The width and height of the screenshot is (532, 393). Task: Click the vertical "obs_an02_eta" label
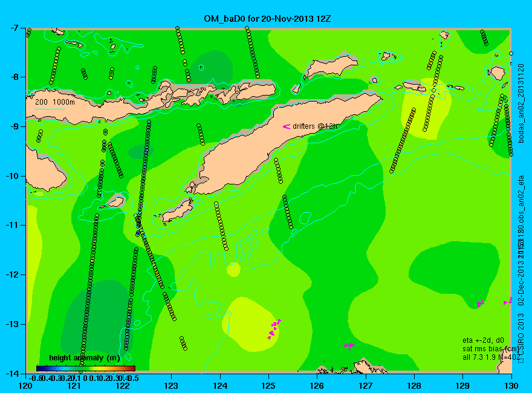[x=521, y=201]
